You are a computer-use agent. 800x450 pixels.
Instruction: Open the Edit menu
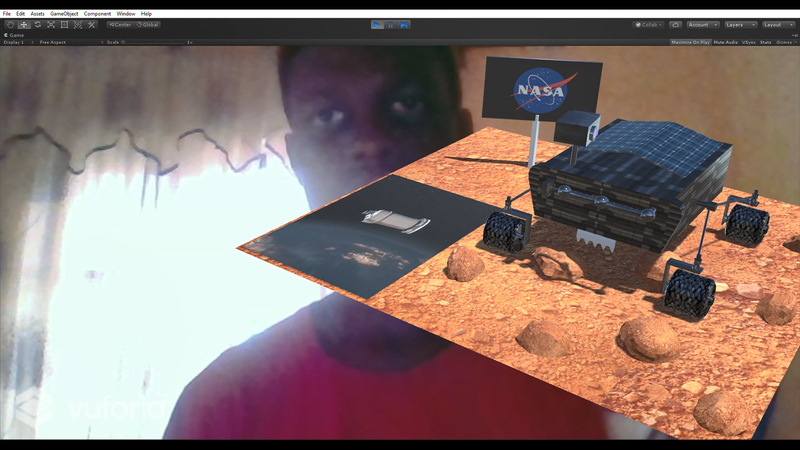click(20, 14)
